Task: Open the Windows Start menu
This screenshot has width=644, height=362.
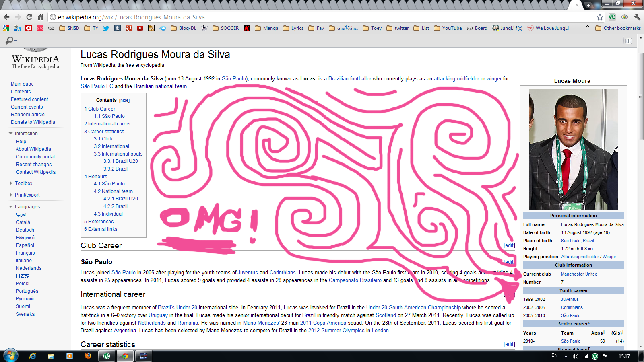Action: [10, 356]
